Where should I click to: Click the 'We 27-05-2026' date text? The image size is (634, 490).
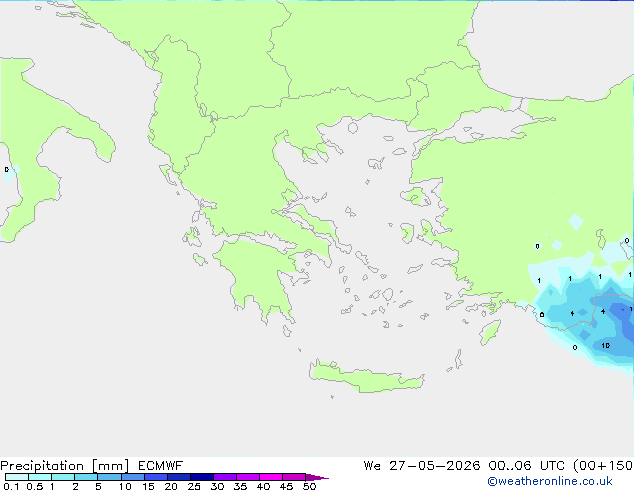[x=422, y=466]
